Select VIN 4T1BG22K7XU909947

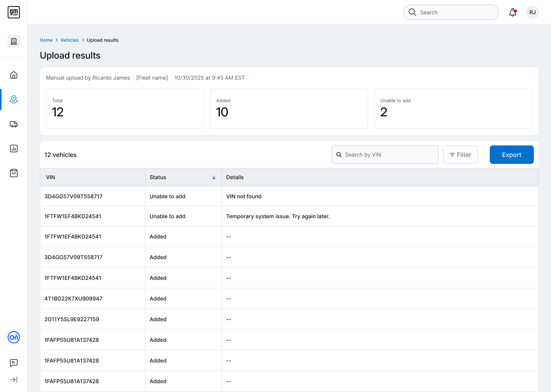73,299
